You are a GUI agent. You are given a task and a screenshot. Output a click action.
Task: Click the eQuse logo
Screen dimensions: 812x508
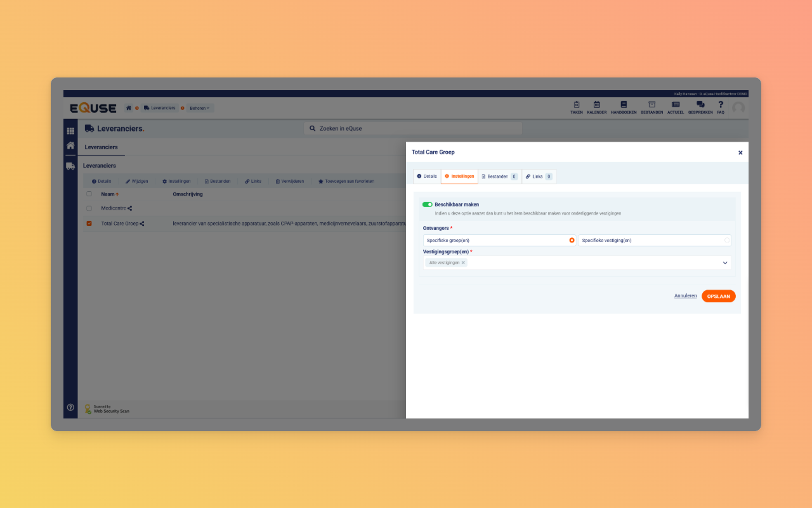93,108
